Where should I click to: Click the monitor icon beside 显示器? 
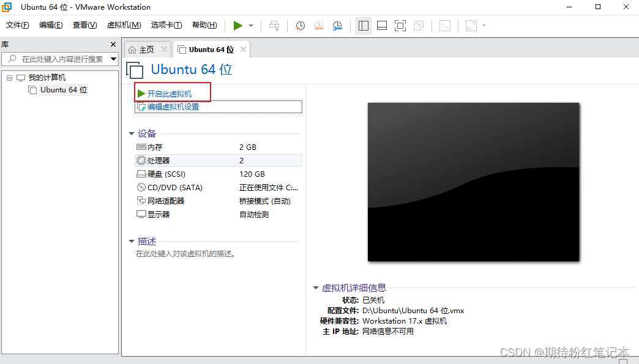141,214
